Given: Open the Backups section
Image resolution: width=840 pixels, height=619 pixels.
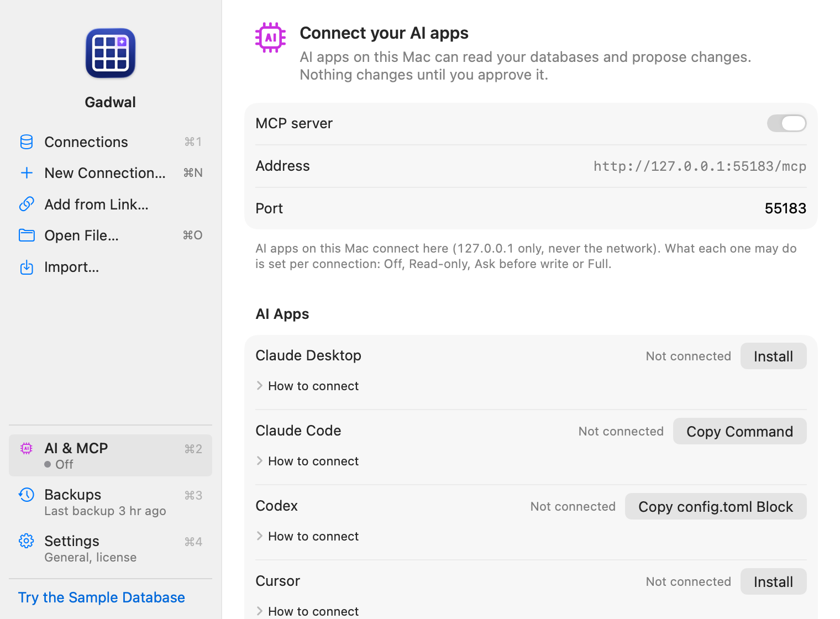Looking at the screenshot, I should click(111, 502).
